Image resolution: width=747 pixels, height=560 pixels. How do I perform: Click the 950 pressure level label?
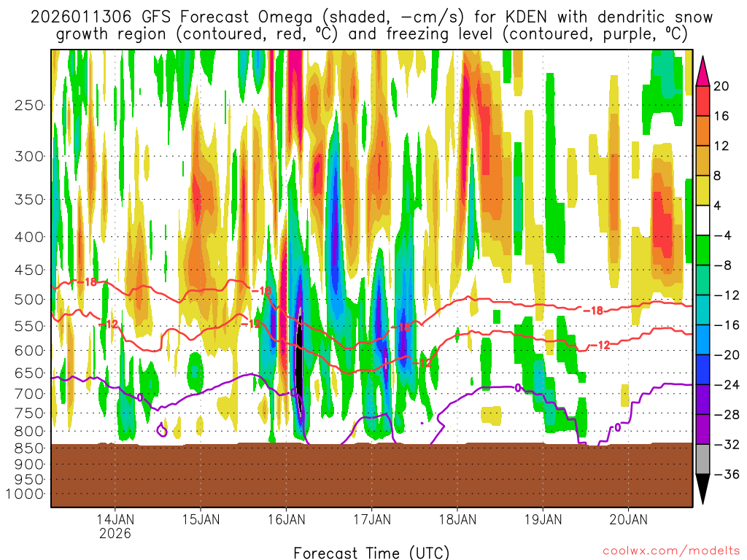click(x=29, y=480)
